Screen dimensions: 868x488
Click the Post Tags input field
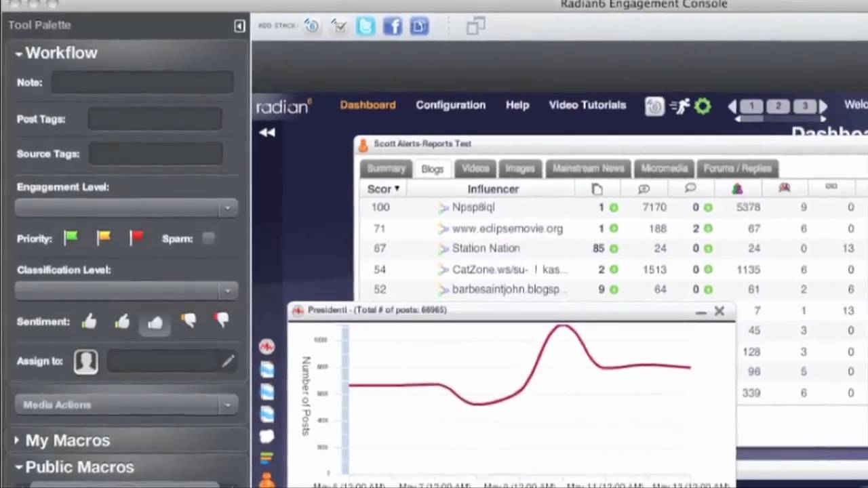155,119
